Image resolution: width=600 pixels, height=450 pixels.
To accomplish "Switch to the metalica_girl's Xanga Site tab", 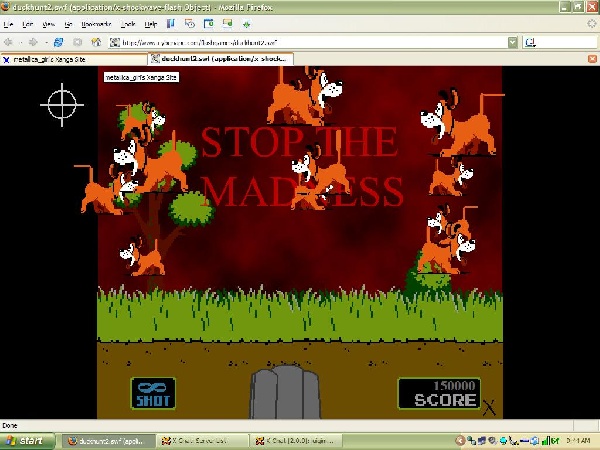I will click(x=73, y=59).
